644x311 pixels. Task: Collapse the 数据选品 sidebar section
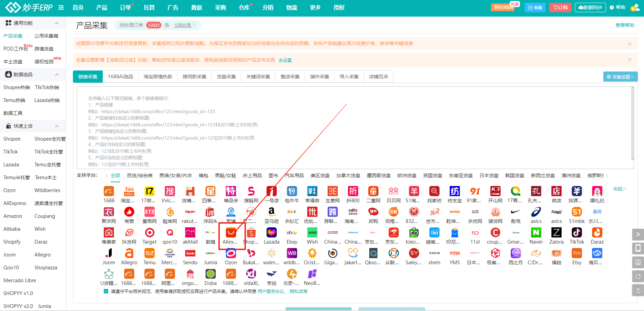[57, 75]
